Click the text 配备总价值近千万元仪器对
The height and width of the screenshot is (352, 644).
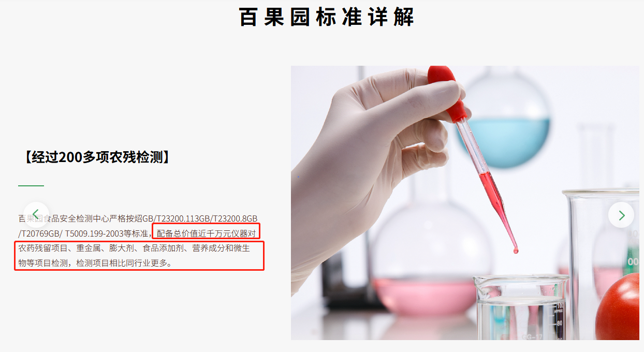[x=207, y=233]
